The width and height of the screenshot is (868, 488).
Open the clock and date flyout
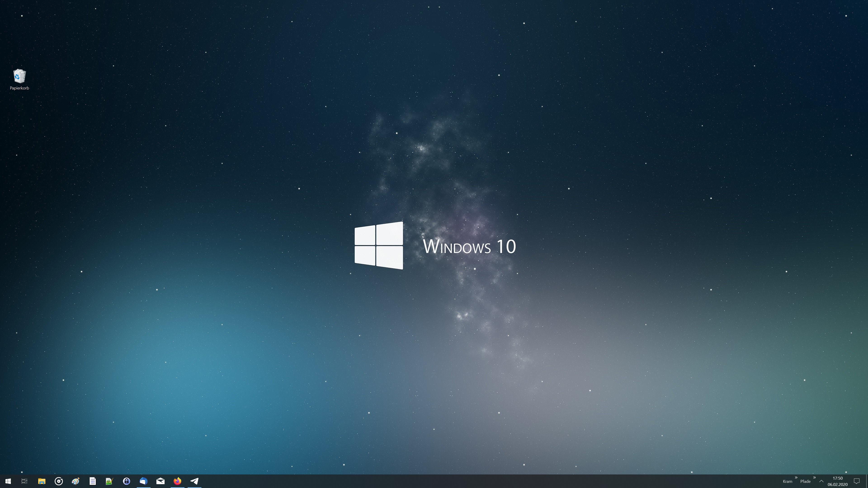(837, 481)
